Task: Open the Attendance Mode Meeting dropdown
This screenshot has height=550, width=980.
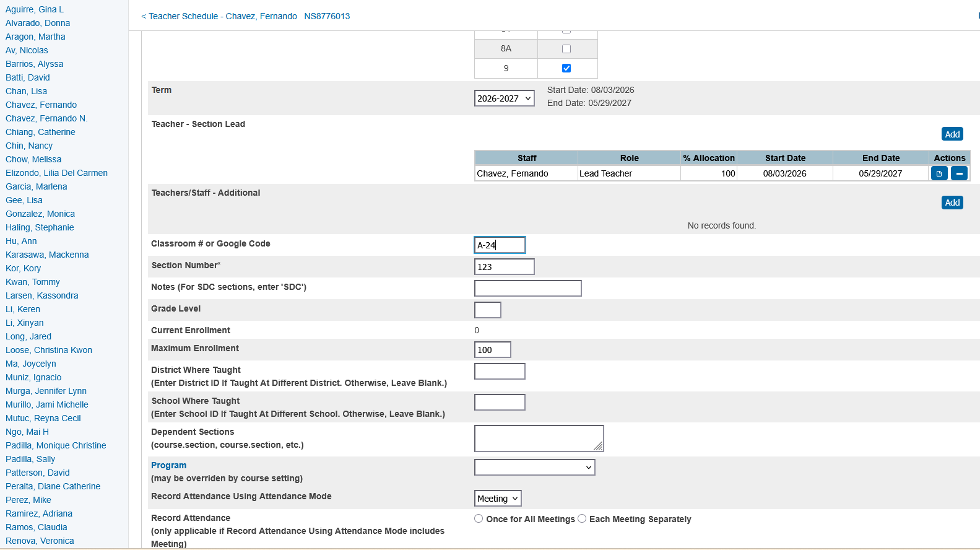Action: pos(498,499)
